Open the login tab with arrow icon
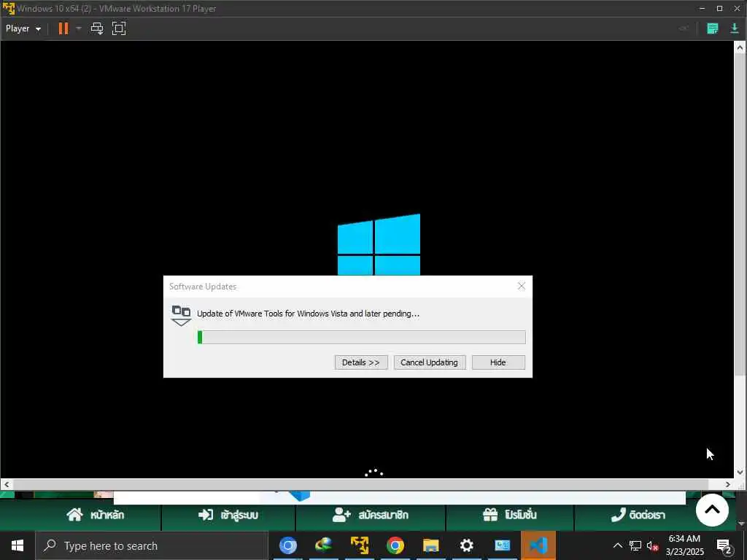 pos(228,515)
